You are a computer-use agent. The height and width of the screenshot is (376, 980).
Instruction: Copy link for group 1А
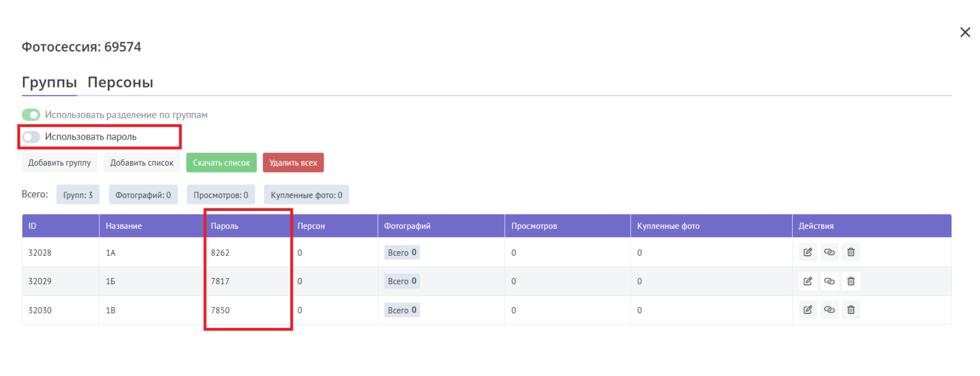pos(829,253)
